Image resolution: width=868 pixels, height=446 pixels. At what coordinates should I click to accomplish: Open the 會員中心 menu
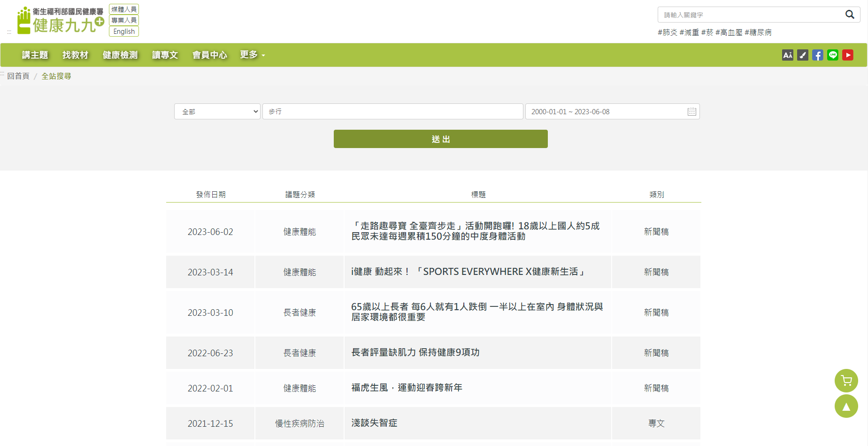pos(210,55)
